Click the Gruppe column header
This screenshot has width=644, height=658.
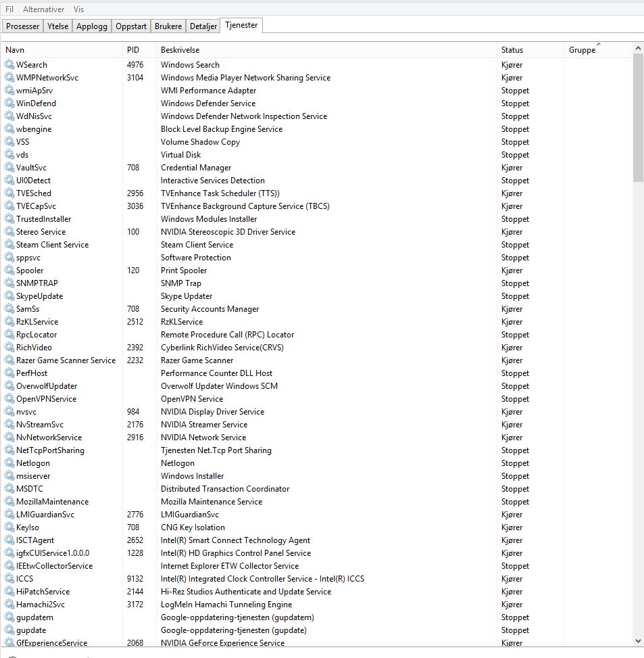598,50
